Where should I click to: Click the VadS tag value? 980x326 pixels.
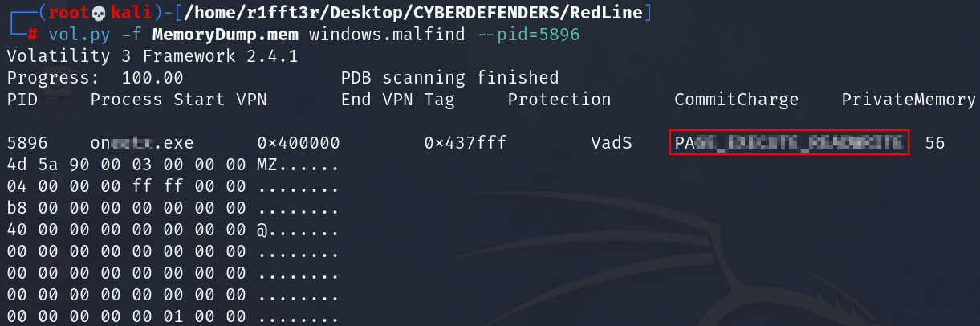click(x=612, y=144)
